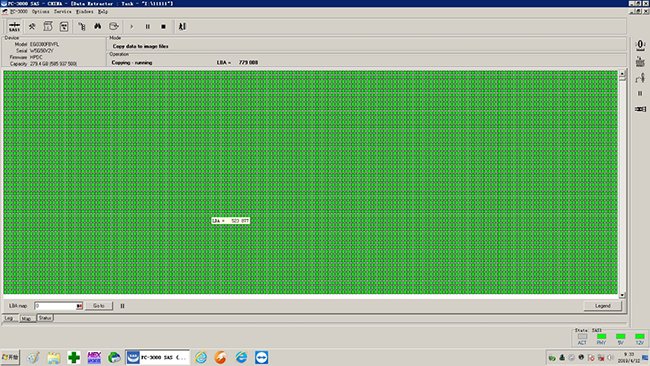Open the hammer-and-wrench tools icon
Screen dimensions: 650x366
pyautogui.click(x=32, y=27)
